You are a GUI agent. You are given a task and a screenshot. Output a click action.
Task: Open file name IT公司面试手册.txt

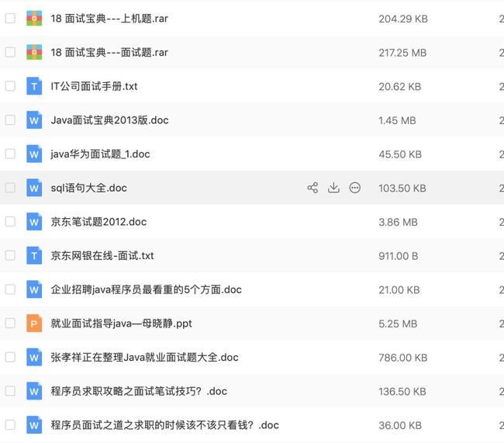(94, 86)
